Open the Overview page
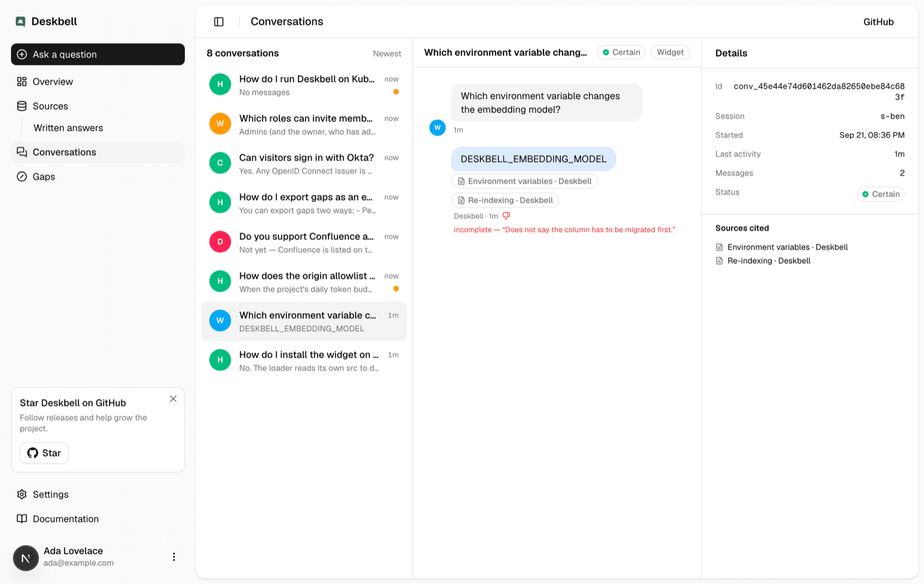 [98, 81]
